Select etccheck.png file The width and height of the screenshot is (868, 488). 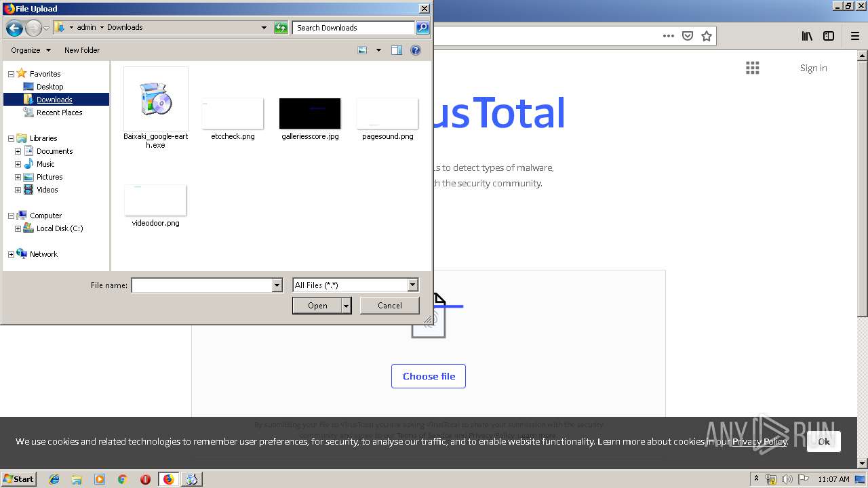(233, 119)
